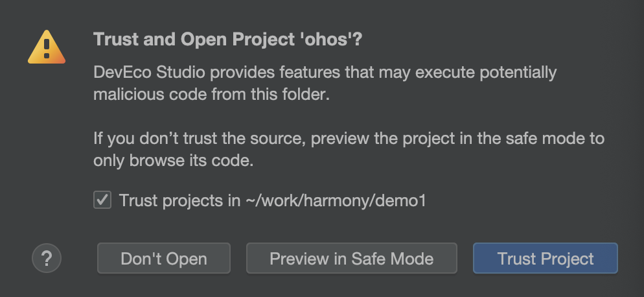Decline with the Don't Open button

(x=164, y=258)
